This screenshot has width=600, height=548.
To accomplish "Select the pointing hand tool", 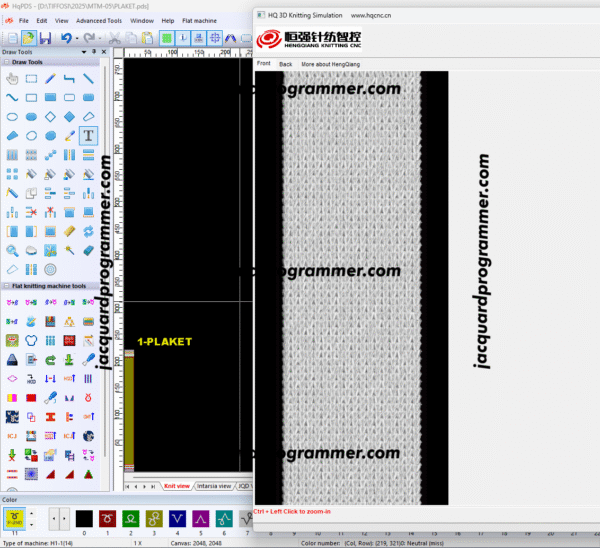I will coord(12,78).
